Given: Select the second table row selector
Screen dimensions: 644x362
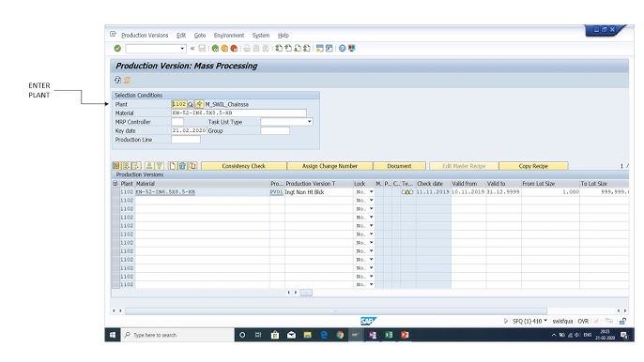Looking at the screenshot, I should coord(115,201).
